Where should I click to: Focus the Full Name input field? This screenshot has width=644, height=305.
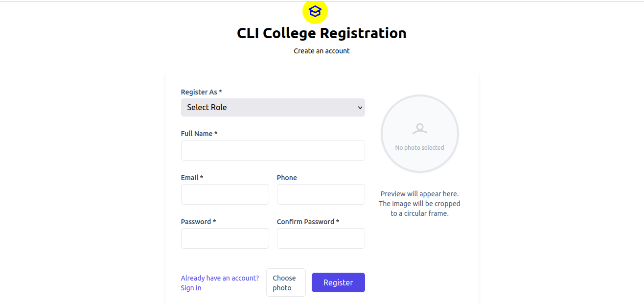(x=273, y=150)
